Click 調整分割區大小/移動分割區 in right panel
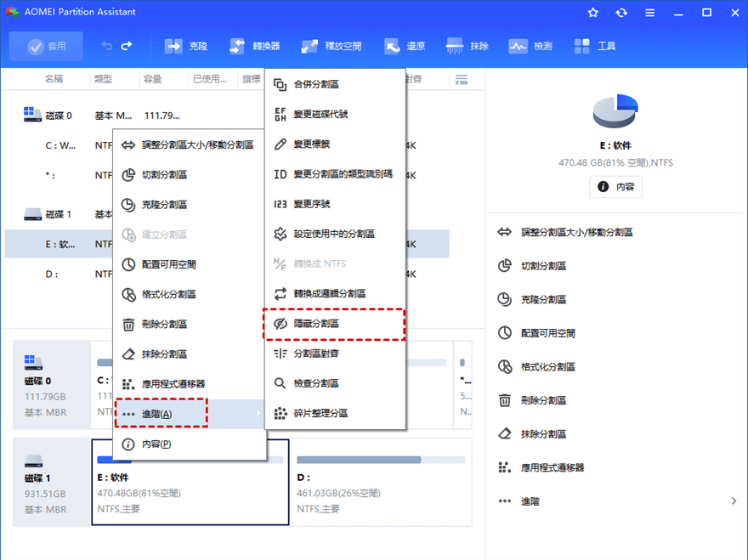The width and height of the screenshot is (748, 560). (564, 232)
